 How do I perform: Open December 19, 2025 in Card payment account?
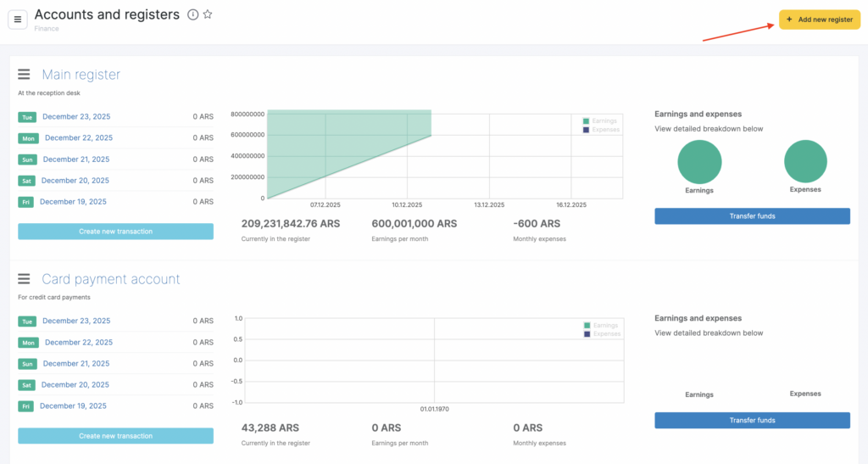click(73, 406)
